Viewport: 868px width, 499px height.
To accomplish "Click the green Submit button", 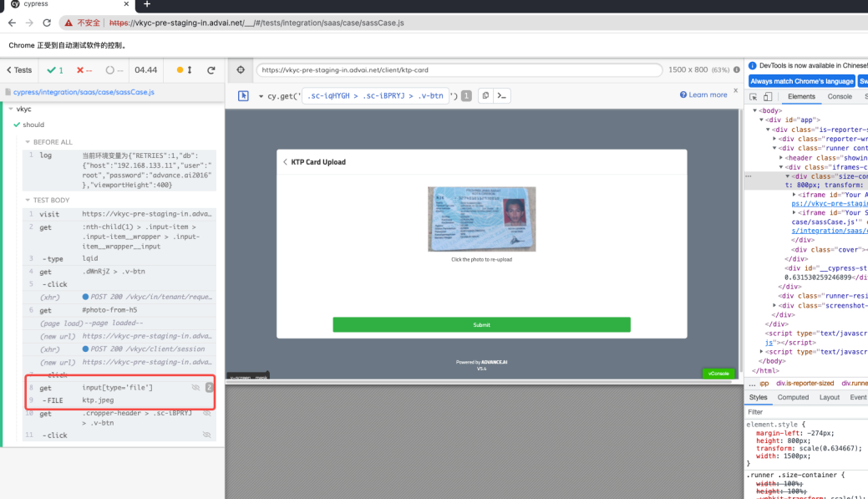I will coord(481,324).
